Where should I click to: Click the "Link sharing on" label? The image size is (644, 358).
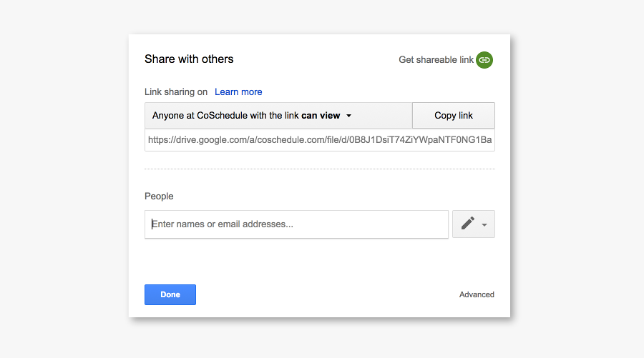[x=176, y=92]
